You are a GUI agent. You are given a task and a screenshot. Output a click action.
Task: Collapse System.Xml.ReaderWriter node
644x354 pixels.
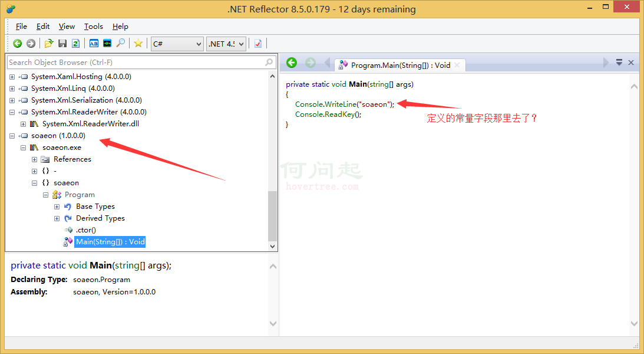[x=12, y=112]
